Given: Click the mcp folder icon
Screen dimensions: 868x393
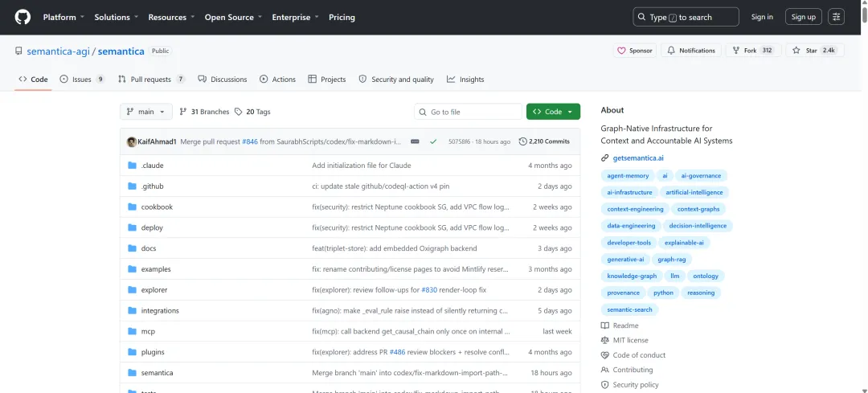Looking at the screenshot, I should [x=132, y=332].
